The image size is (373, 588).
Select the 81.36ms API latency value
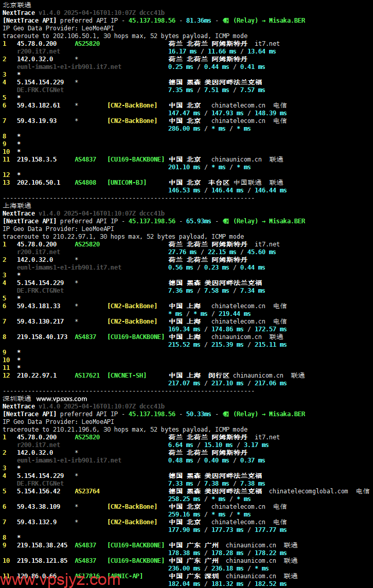click(199, 20)
